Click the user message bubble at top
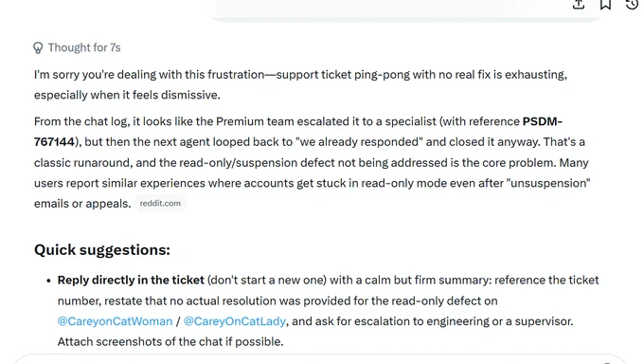644x364 pixels. (x=404, y=10)
